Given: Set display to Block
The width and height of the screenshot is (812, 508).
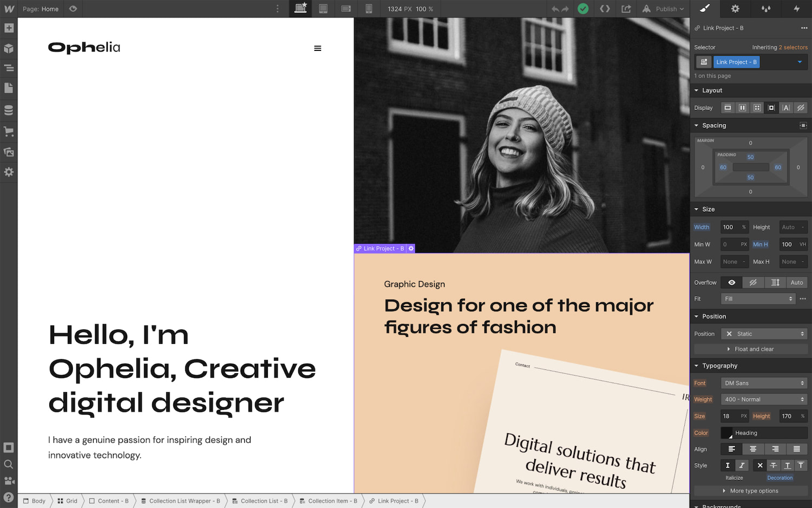Looking at the screenshot, I should pos(728,108).
